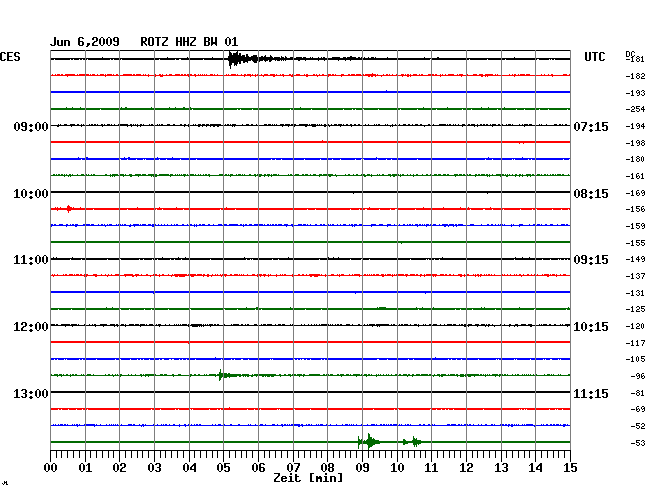
Task: Select DC offset value -120
Action: pyautogui.click(x=635, y=326)
